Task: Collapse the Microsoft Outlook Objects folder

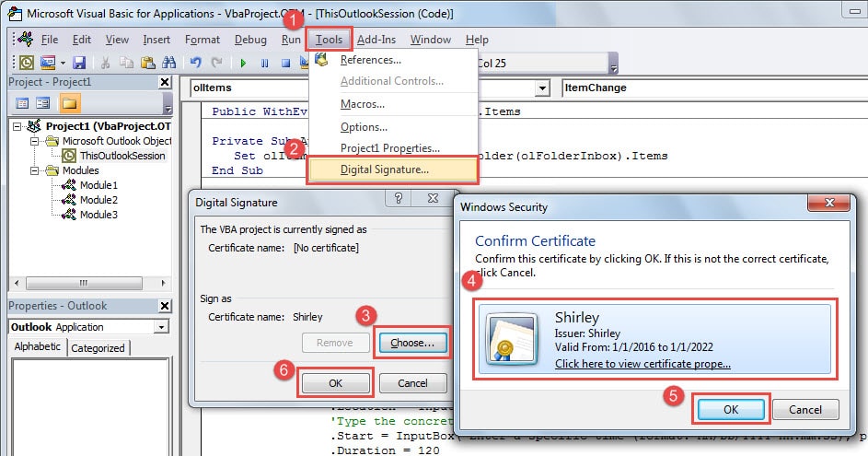Action: (x=35, y=141)
